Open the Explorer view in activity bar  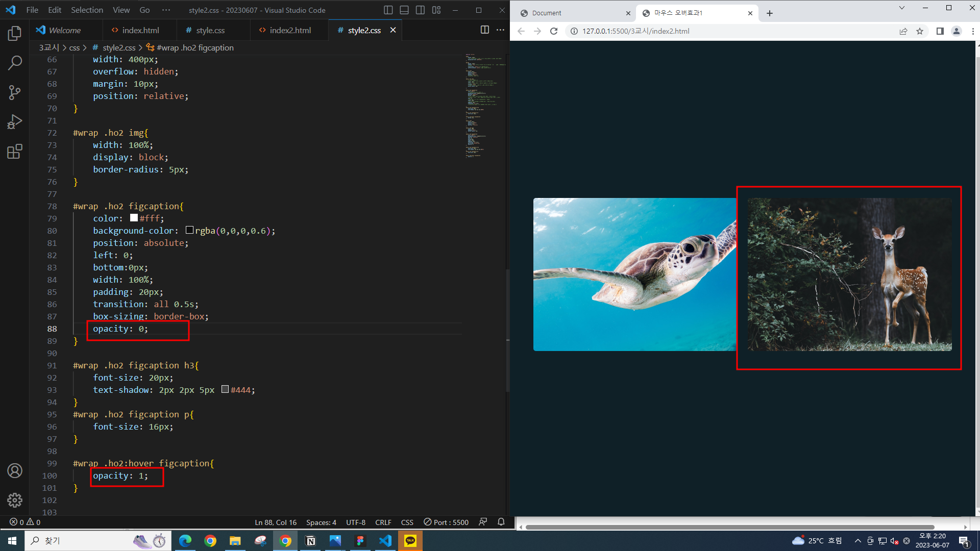pyautogui.click(x=14, y=34)
